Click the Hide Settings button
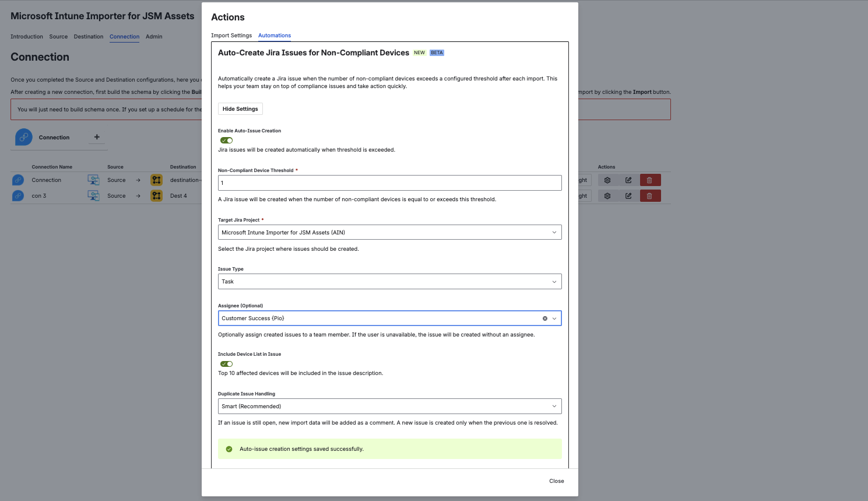Image resolution: width=868 pixels, height=501 pixels. point(240,109)
